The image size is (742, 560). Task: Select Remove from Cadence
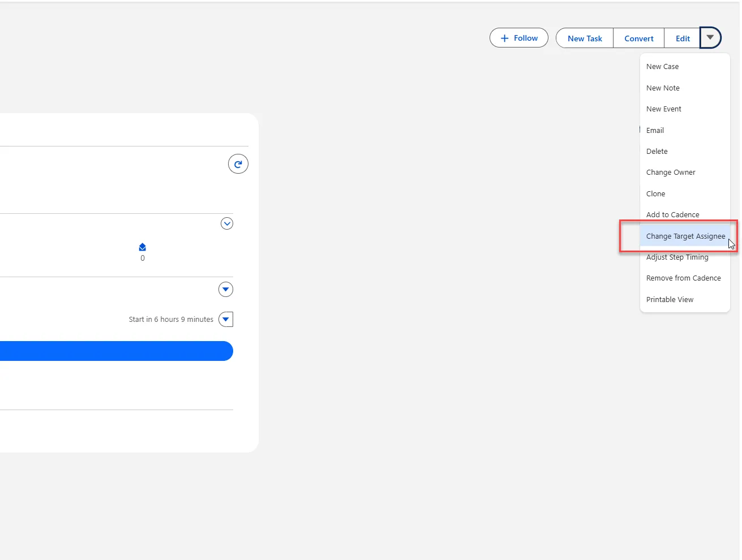click(683, 278)
